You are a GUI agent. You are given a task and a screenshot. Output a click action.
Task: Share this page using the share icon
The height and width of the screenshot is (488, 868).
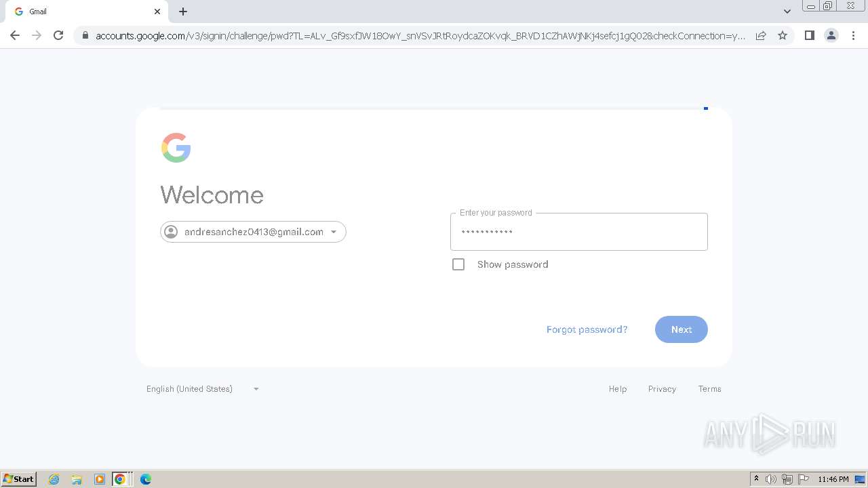pyautogui.click(x=761, y=35)
